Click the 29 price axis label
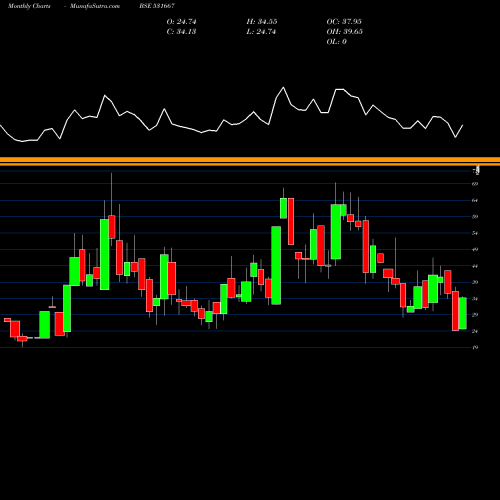This screenshot has width=500, height=500. (x=475, y=315)
